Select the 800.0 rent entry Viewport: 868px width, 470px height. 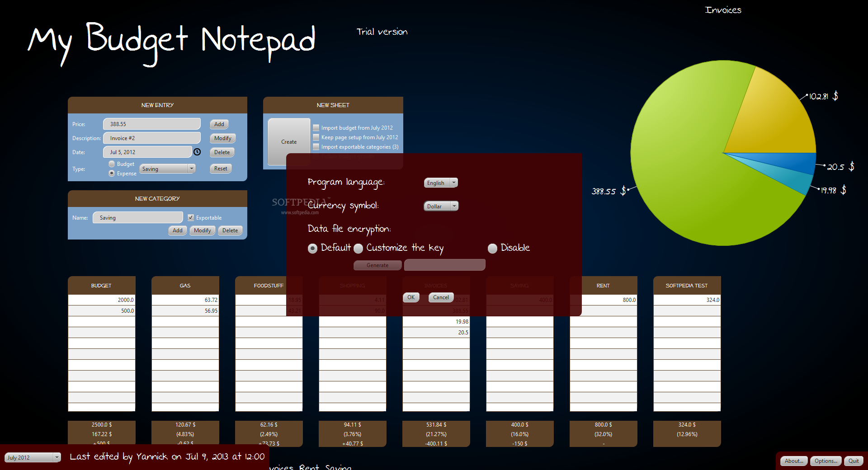[604, 300]
